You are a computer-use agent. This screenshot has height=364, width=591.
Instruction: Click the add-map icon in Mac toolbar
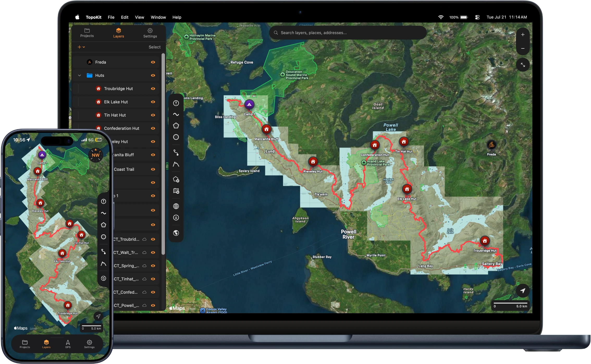click(x=176, y=191)
